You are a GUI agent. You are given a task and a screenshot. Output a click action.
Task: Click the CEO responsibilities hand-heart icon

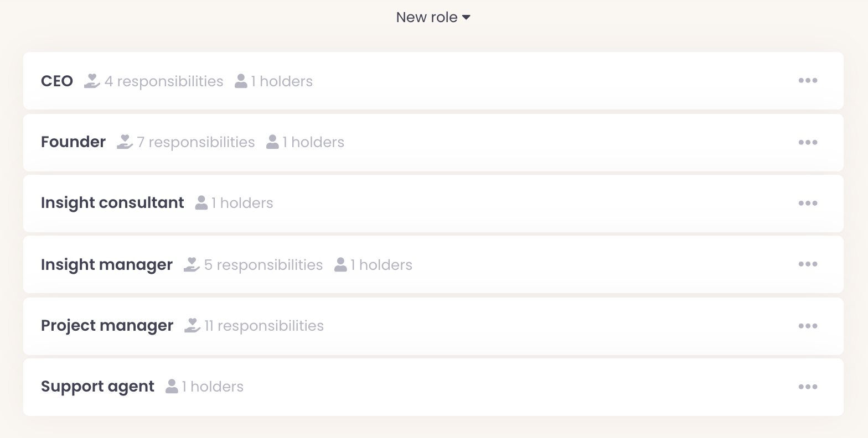92,81
